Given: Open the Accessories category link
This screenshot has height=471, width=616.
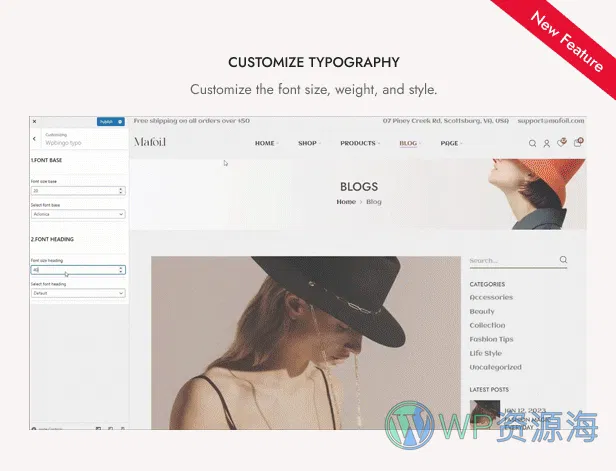Looking at the screenshot, I should point(491,297).
